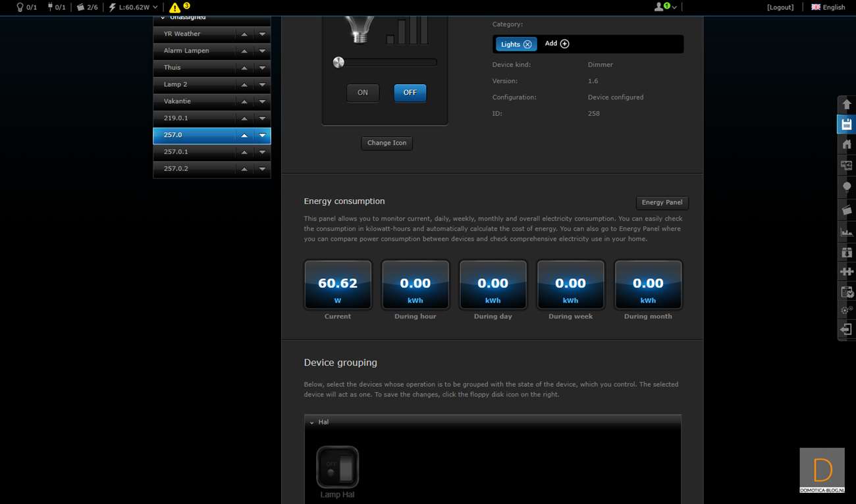Open the house icon in the right sidebar
The image size is (856, 504).
click(x=847, y=144)
